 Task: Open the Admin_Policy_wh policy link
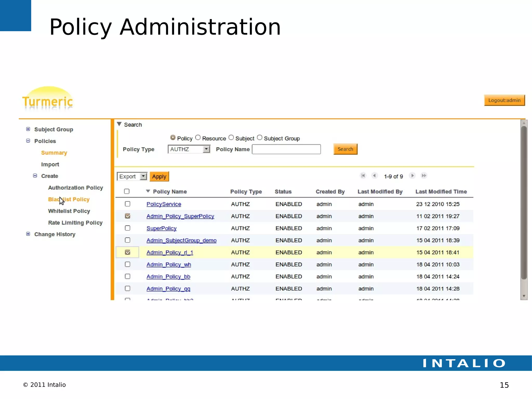[169, 264]
